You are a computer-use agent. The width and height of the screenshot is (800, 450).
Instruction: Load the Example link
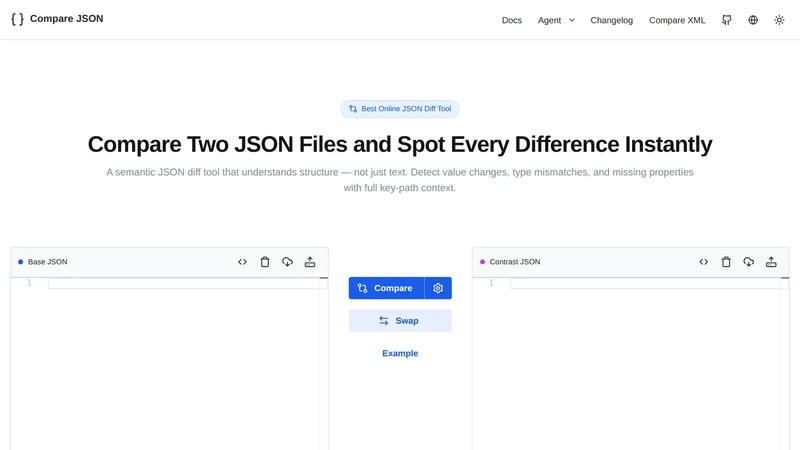click(400, 353)
